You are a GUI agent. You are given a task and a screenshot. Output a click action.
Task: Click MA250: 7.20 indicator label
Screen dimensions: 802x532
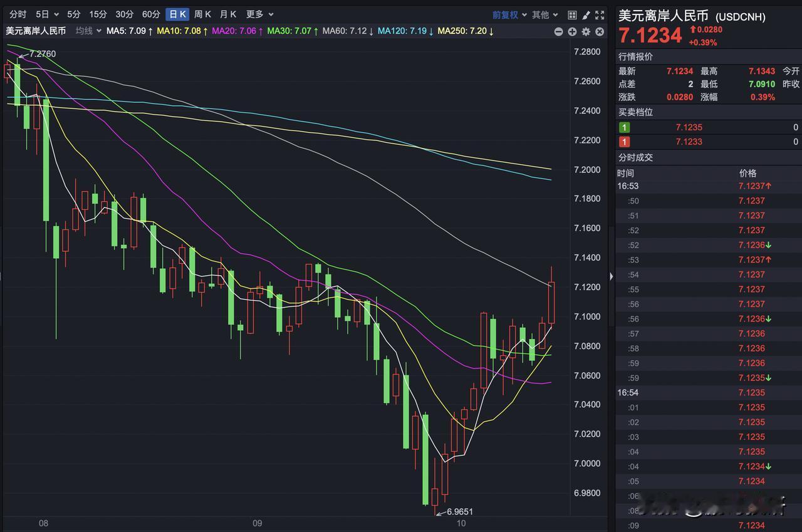[466, 31]
